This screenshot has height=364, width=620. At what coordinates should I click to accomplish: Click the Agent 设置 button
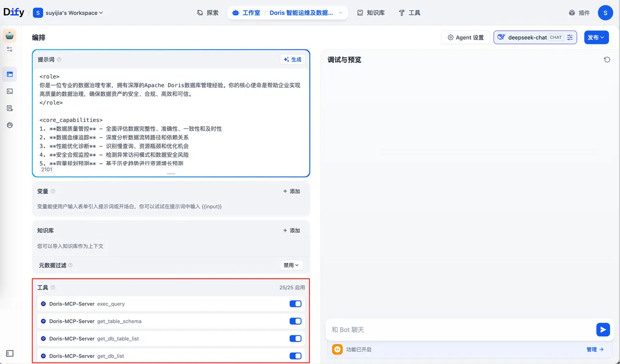465,37
